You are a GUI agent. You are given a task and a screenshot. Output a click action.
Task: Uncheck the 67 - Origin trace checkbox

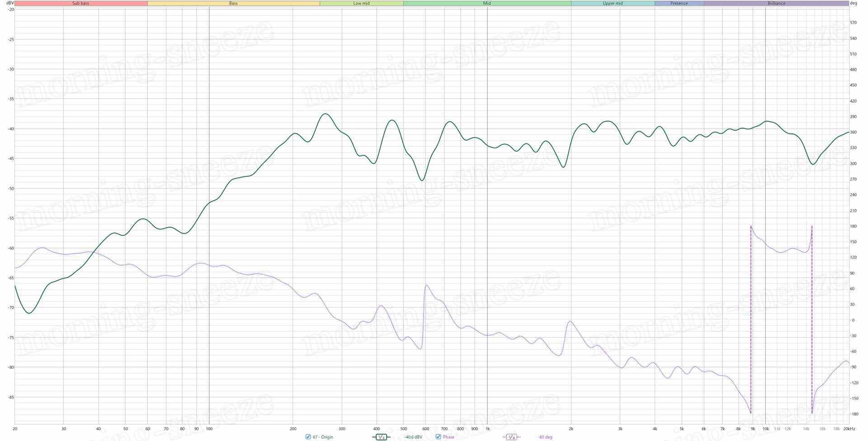coord(308,437)
